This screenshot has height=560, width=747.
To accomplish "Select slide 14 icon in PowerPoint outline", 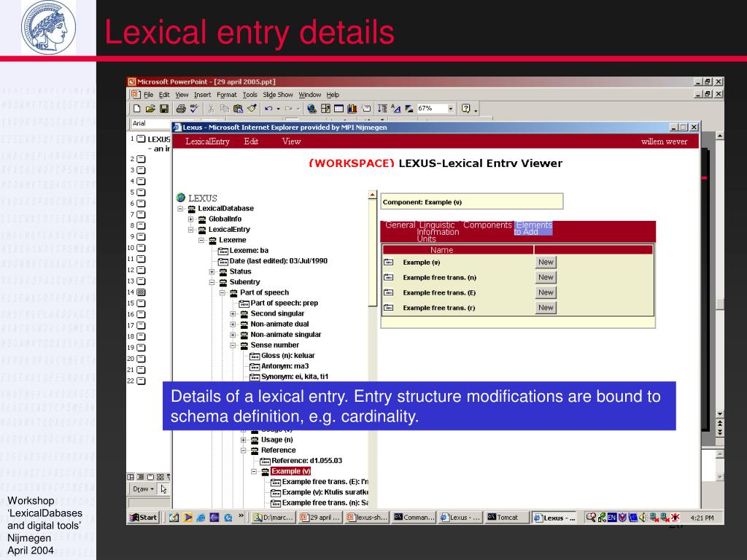I will click(141, 292).
